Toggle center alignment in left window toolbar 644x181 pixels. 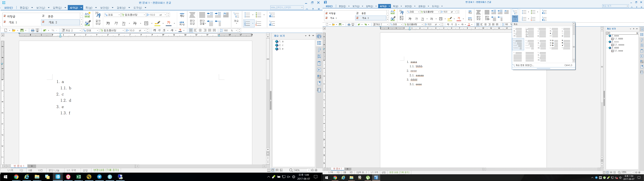tap(200, 31)
